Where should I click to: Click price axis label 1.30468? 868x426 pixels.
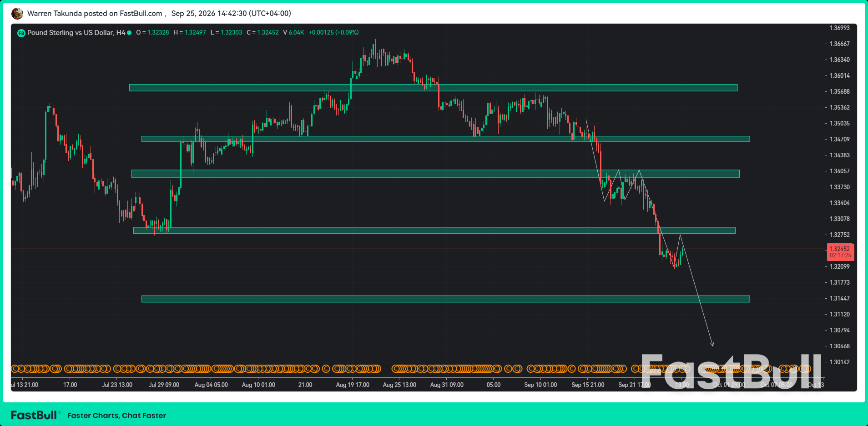pyautogui.click(x=840, y=346)
